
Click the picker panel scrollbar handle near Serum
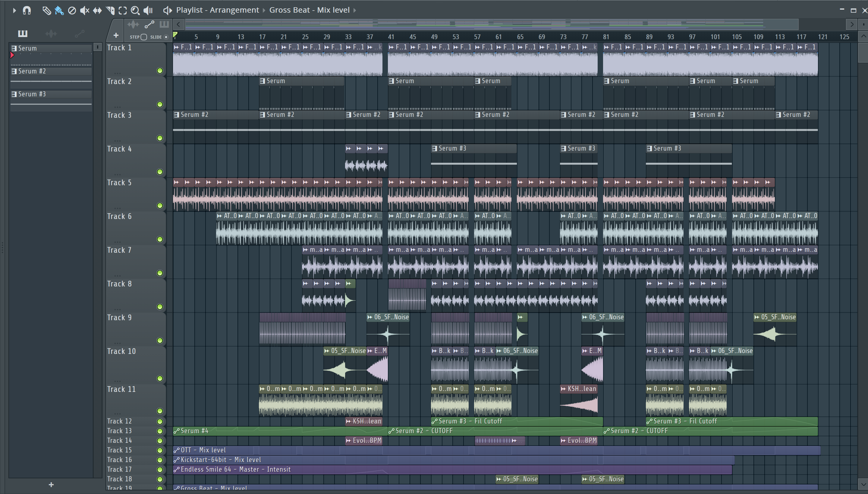click(x=97, y=47)
